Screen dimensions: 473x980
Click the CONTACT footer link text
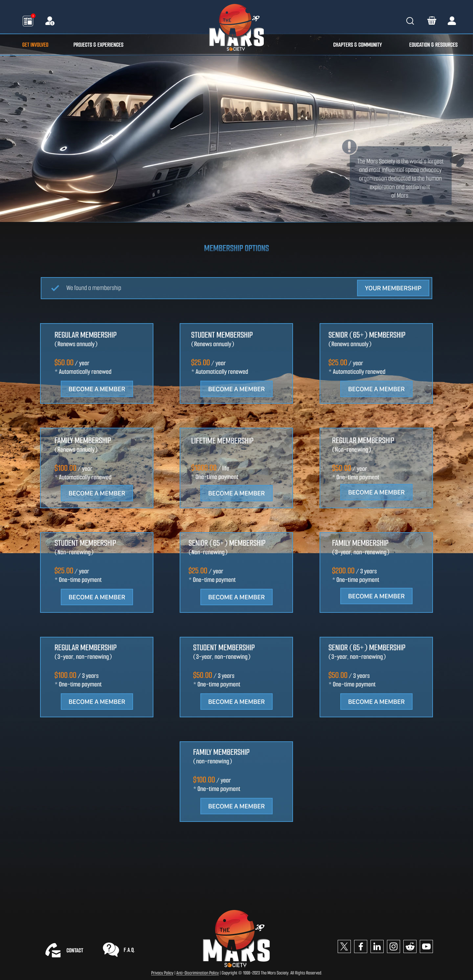75,950
